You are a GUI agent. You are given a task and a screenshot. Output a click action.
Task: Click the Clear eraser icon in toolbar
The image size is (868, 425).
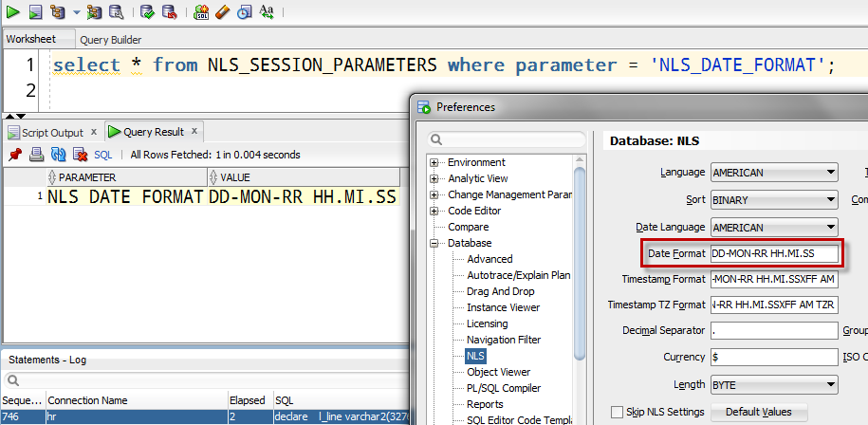pos(222,11)
